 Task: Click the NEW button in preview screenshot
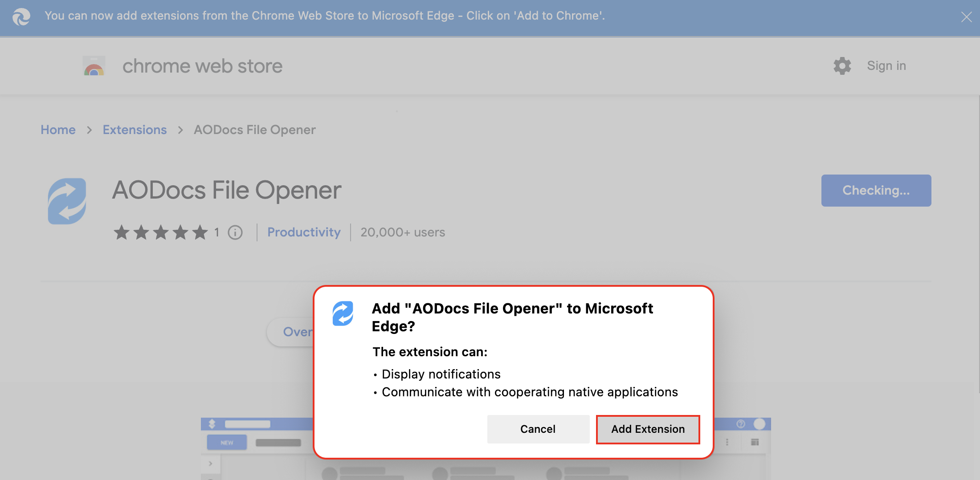(x=227, y=443)
